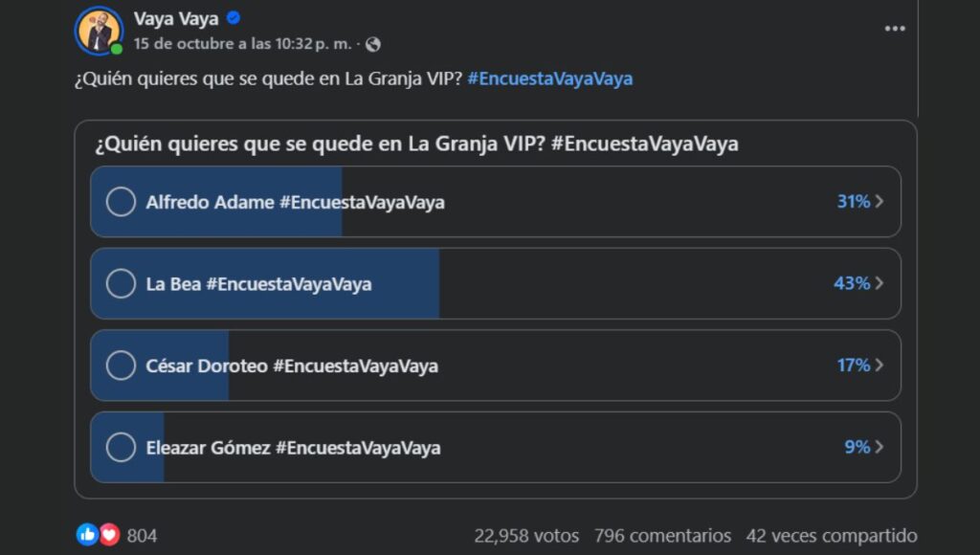Click the Vaya Vaya profile picture
Viewport: 980px width, 555px height.
(99, 31)
